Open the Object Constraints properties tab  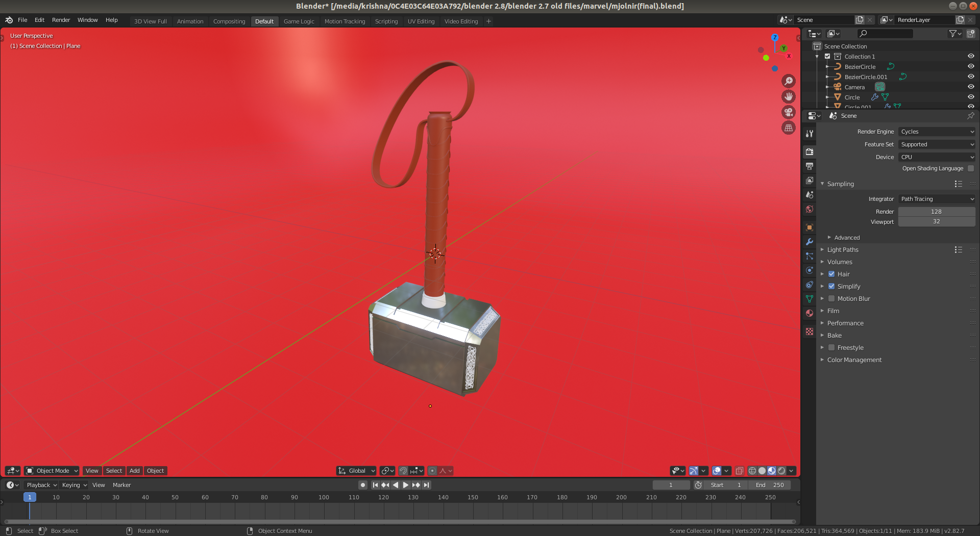pos(810,285)
